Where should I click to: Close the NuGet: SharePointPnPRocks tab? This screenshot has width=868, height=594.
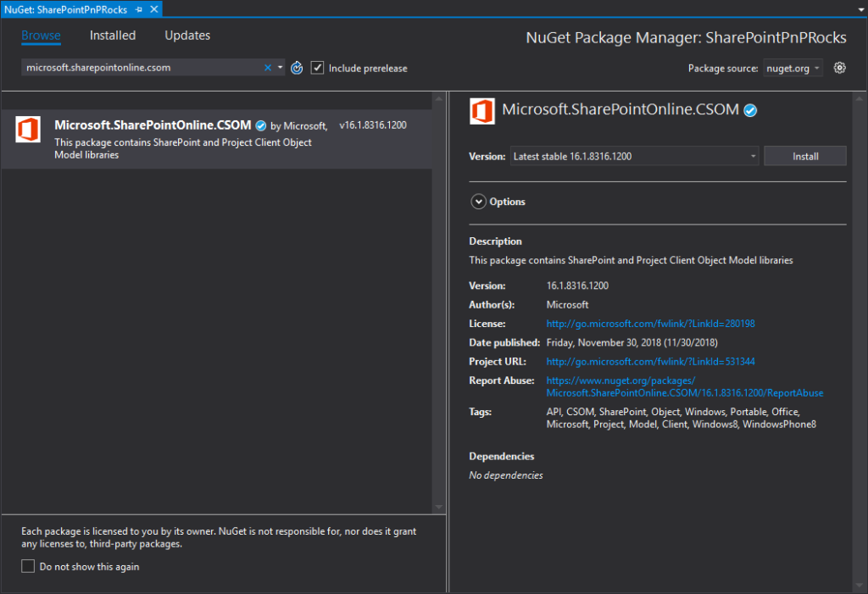(x=153, y=8)
